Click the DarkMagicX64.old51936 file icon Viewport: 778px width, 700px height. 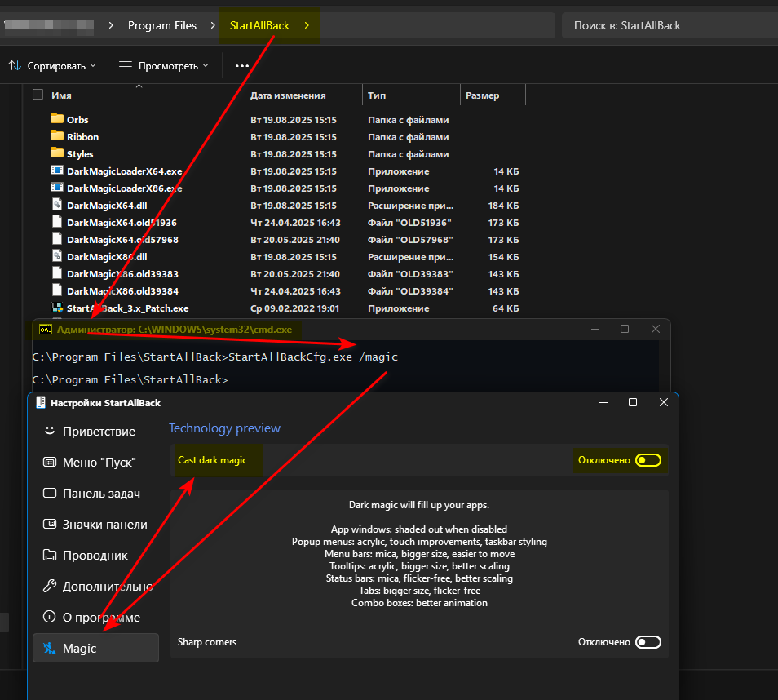57,222
